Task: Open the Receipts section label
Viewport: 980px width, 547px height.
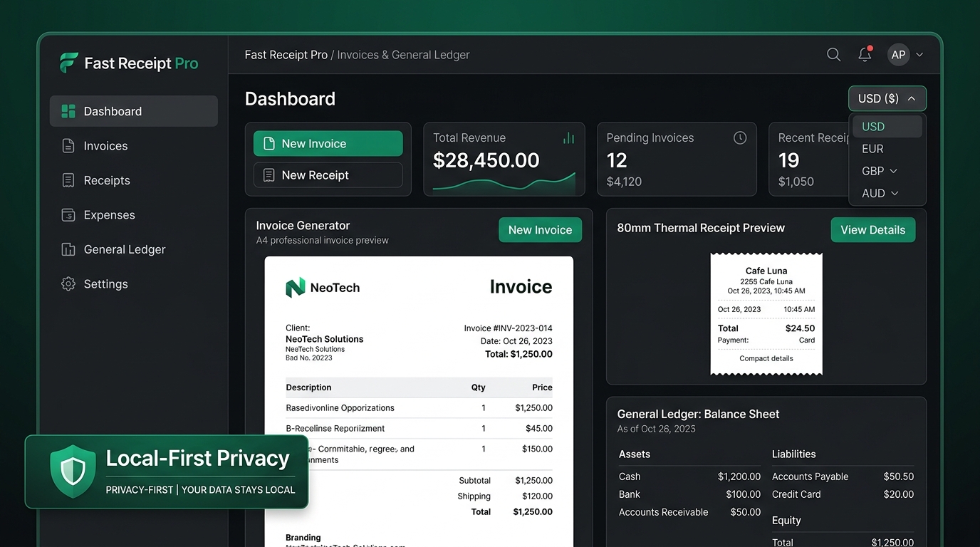Action: click(107, 180)
